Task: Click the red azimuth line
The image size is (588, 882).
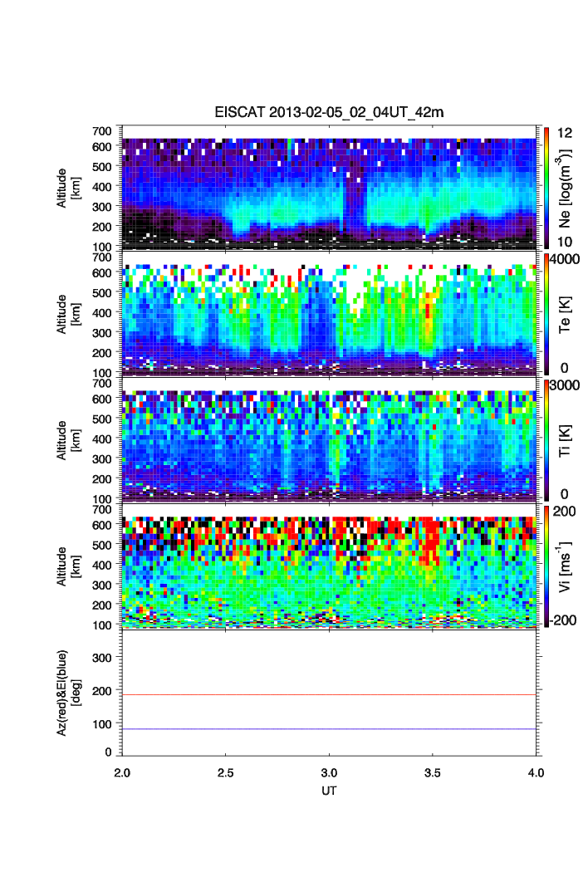Action: (x=329, y=694)
